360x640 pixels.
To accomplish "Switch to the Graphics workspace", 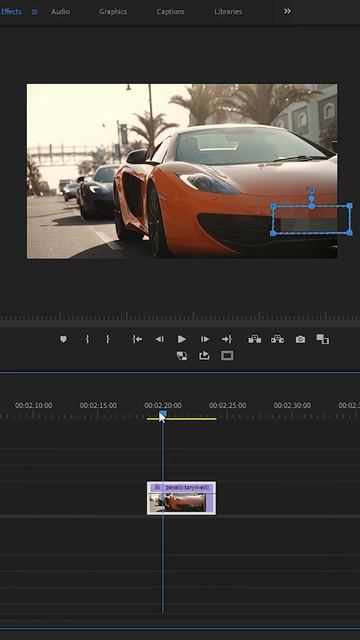I will pos(113,11).
